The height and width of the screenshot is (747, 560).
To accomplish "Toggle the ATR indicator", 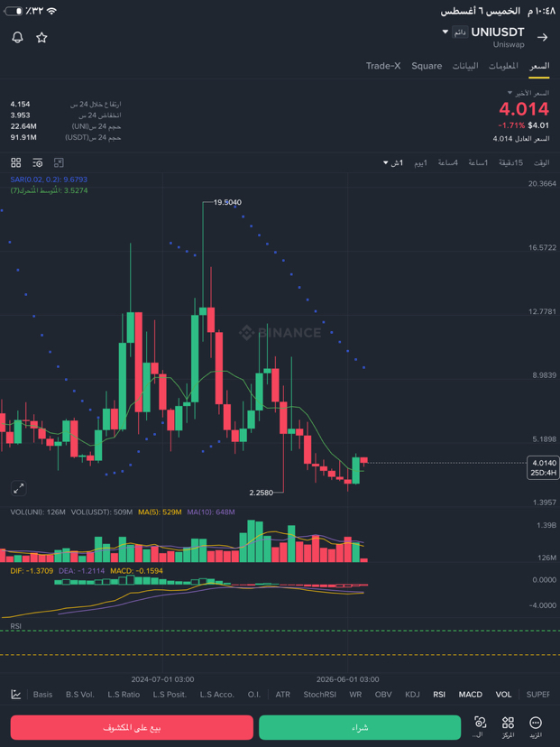I will click(283, 694).
